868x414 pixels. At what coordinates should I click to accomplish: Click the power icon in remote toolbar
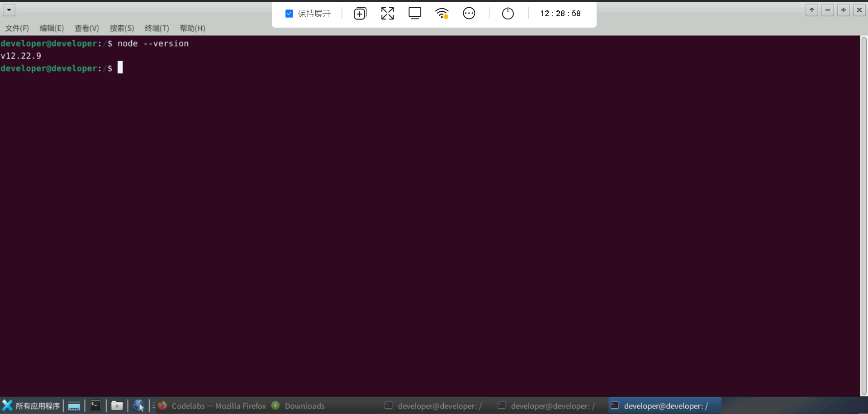click(508, 14)
